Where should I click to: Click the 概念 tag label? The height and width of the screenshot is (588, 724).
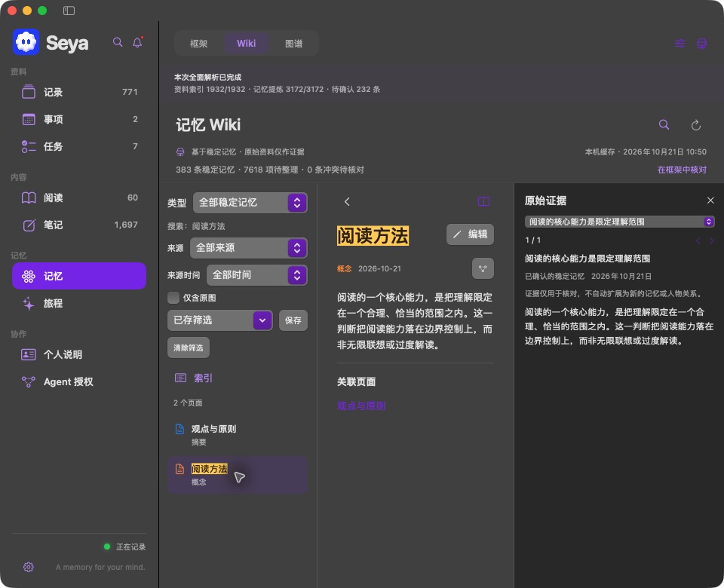[345, 269]
